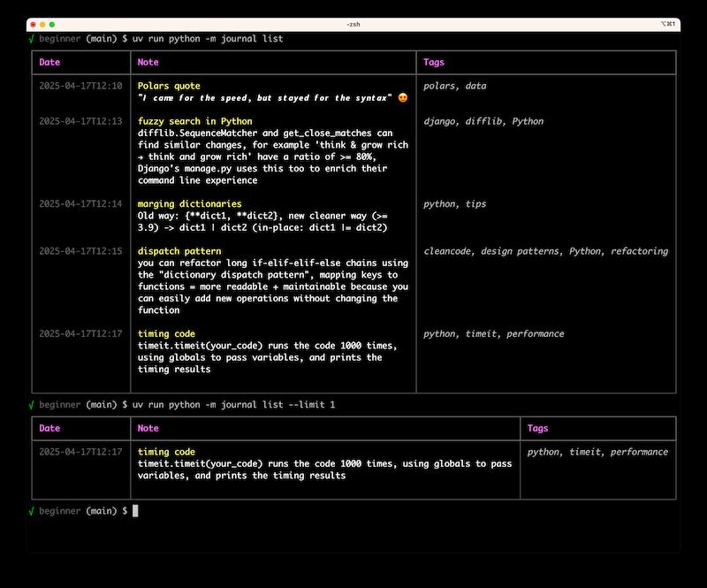Screen dimensions: 707x588
Task: Click the Date header in the second table
Action: pyautogui.click(x=49, y=428)
